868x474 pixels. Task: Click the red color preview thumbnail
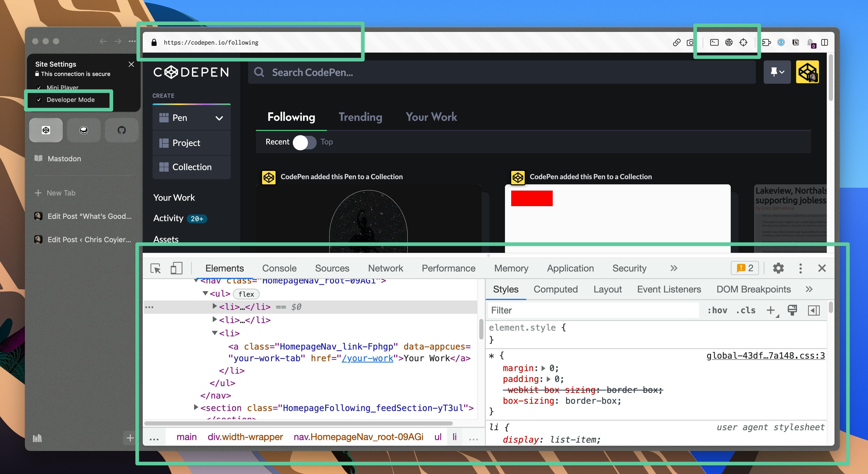(x=531, y=198)
